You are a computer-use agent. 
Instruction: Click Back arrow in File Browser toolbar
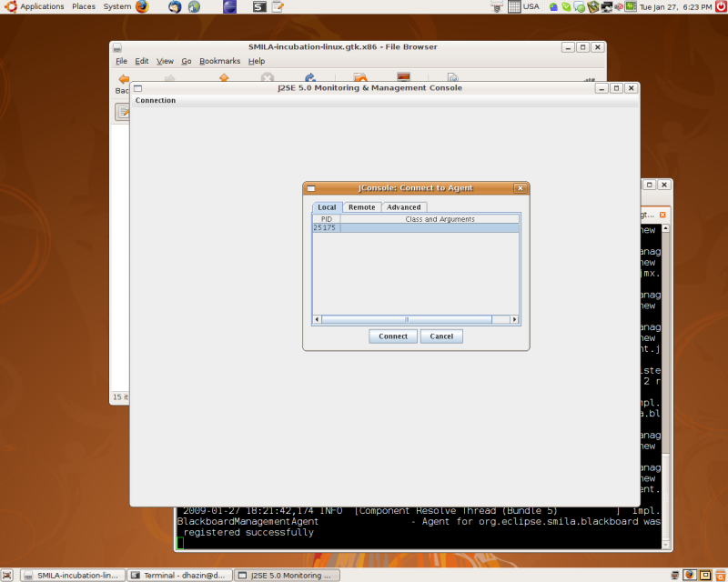[124, 79]
